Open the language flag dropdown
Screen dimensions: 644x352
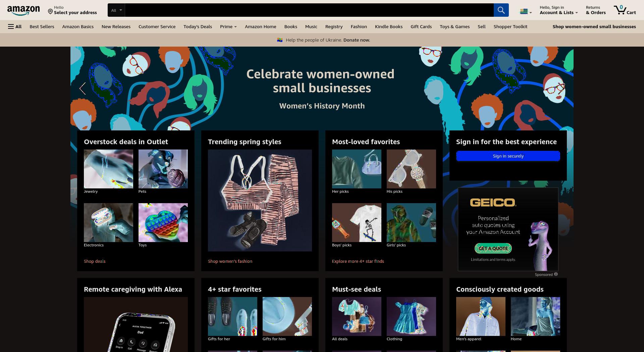(x=526, y=11)
